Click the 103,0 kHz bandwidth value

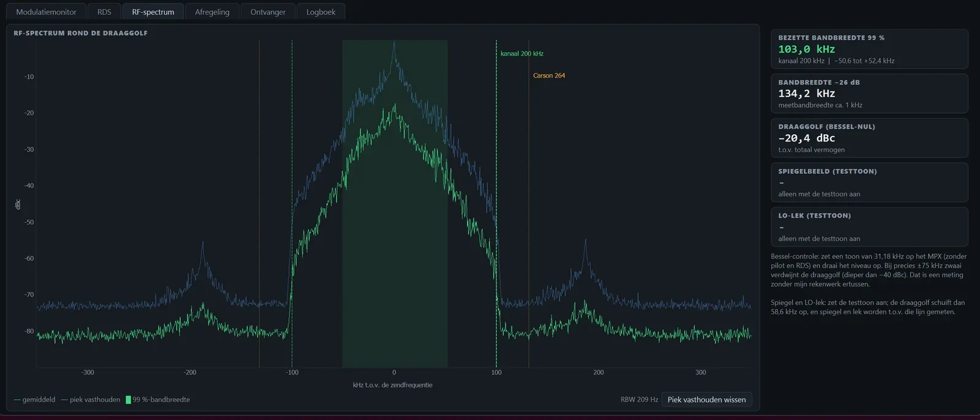(x=807, y=49)
